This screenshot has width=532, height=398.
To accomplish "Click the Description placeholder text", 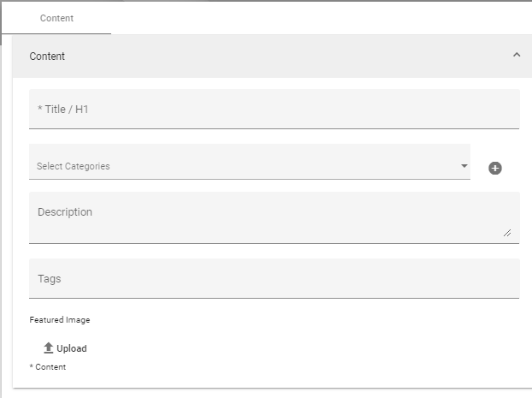I will point(65,212).
